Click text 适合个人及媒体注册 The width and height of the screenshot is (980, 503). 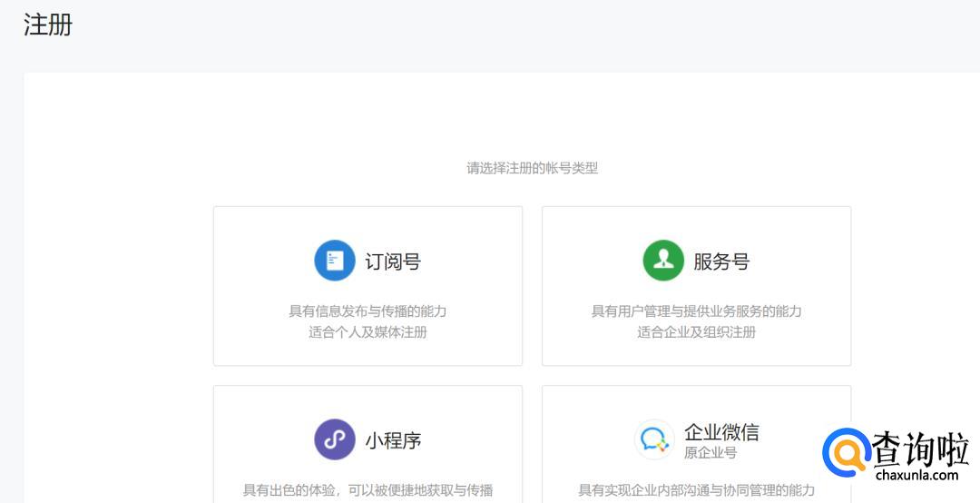click(x=367, y=332)
